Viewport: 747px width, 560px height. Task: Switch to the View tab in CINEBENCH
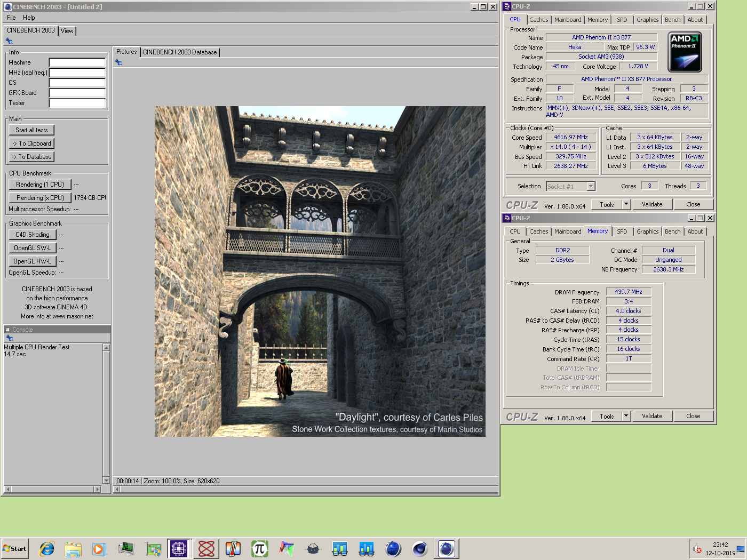(x=67, y=31)
